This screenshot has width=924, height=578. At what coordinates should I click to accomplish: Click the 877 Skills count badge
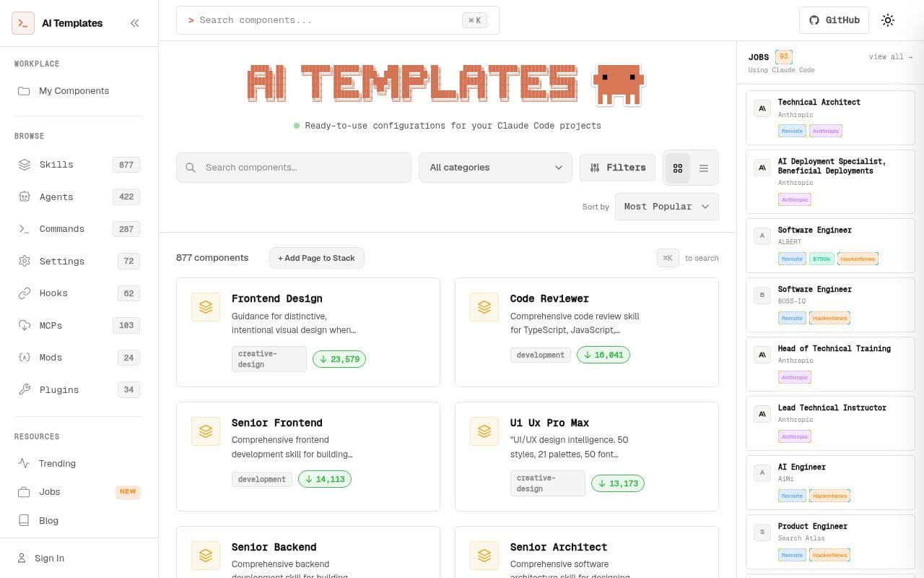point(126,165)
